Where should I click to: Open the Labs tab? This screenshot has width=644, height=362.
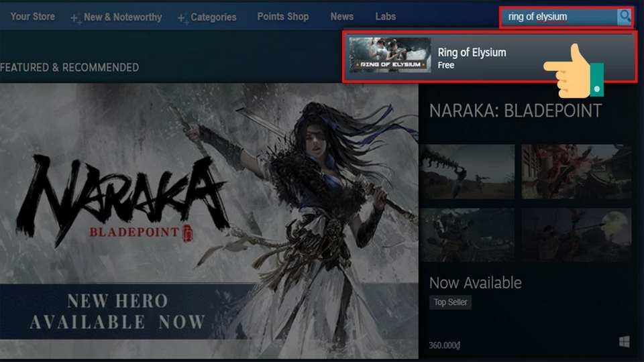click(385, 17)
